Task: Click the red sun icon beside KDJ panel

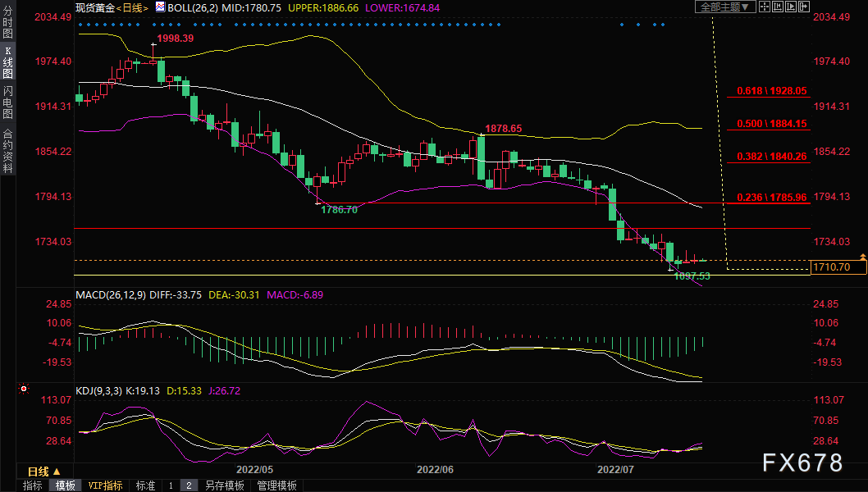Action: coord(24,389)
